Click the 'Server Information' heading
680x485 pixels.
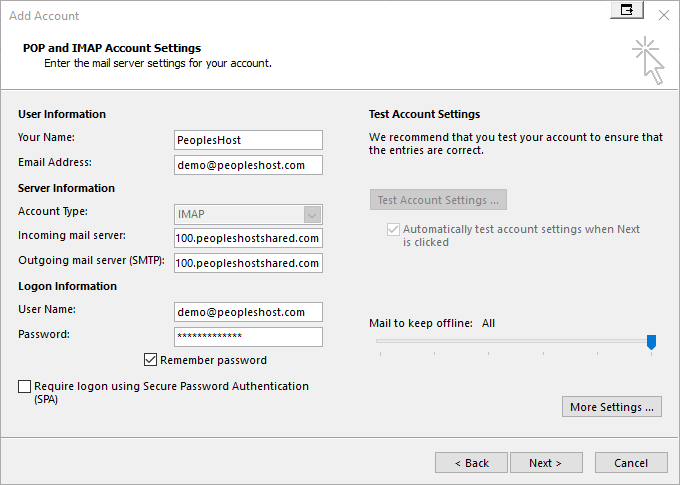pyautogui.click(x=66, y=188)
